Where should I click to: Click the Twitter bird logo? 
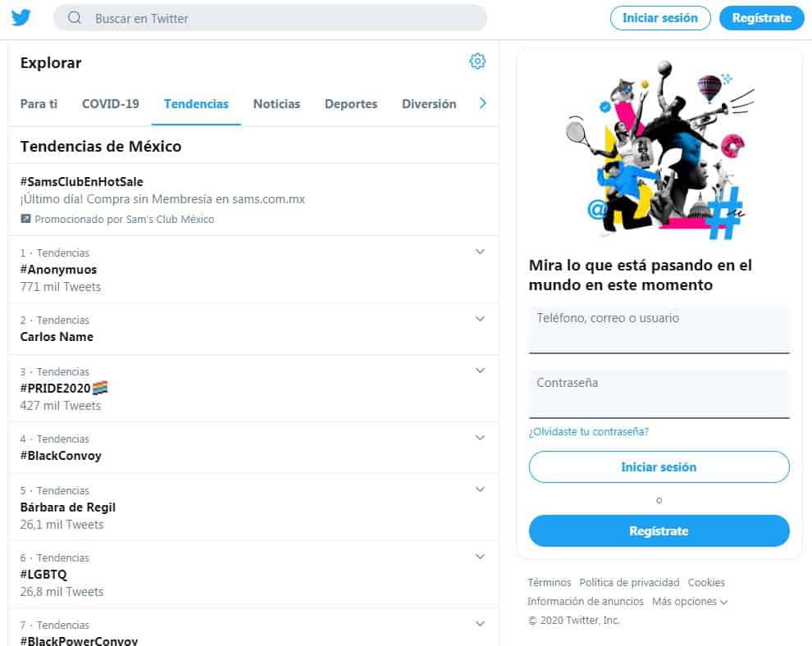(21, 18)
